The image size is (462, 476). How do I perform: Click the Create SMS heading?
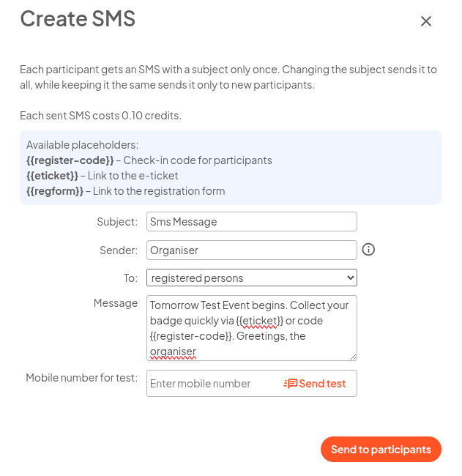pos(78,19)
